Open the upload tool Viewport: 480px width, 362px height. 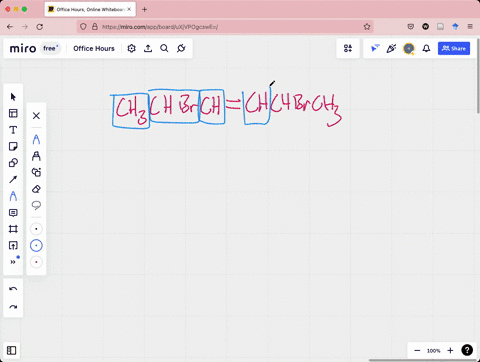click(13, 246)
